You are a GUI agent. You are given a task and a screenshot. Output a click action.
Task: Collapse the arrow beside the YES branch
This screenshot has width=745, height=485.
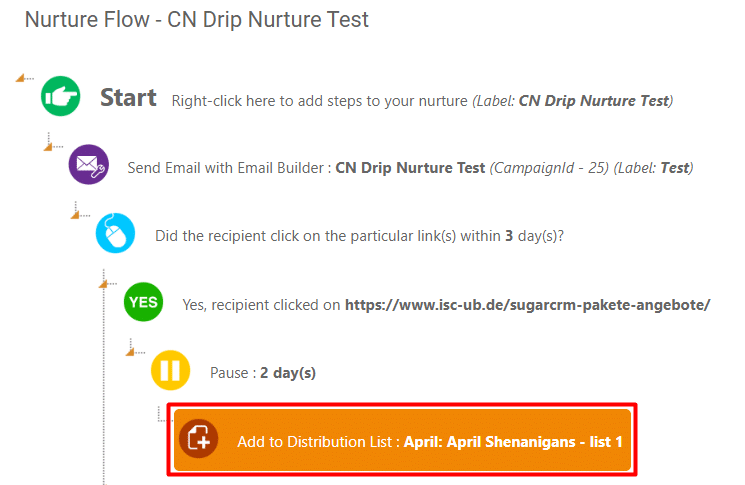tap(103, 284)
